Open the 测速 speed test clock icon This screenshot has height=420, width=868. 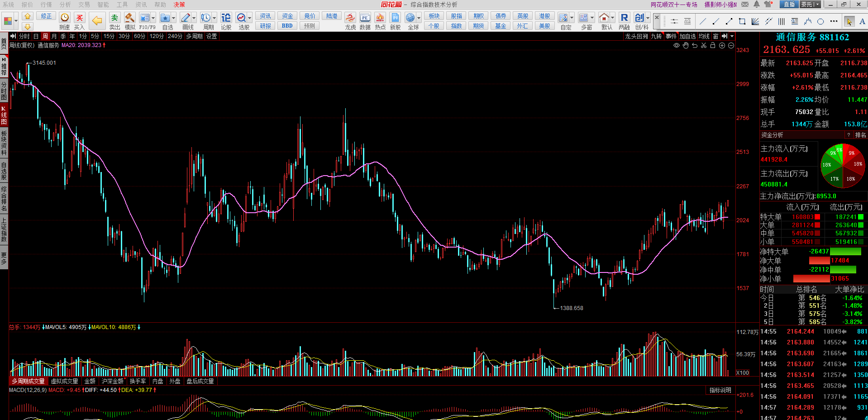tap(65, 18)
